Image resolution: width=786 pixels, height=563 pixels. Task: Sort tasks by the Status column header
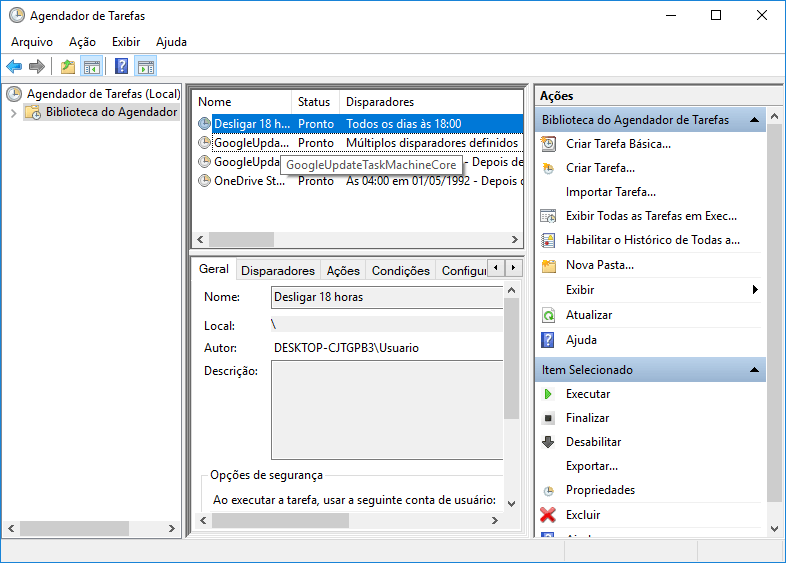pyautogui.click(x=315, y=102)
